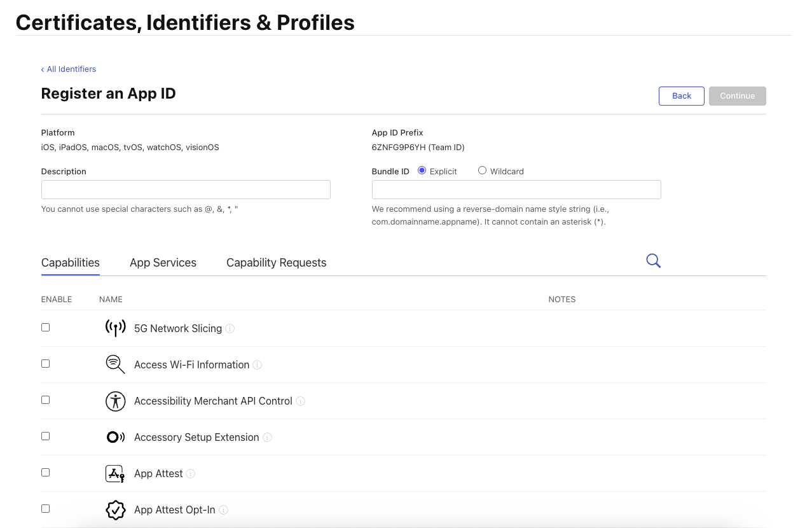
Task: Select the Wildcard bundle ID option
Action: 482,170
